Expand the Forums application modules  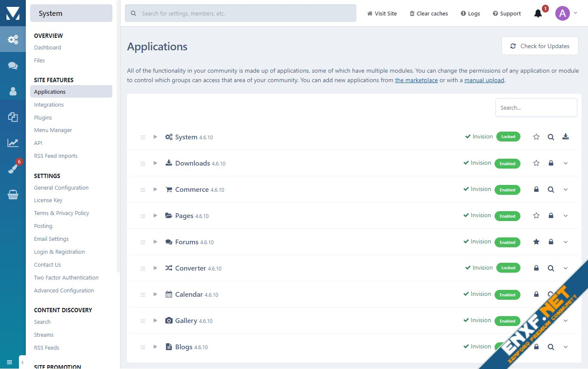pyautogui.click(x=155, y=242)
